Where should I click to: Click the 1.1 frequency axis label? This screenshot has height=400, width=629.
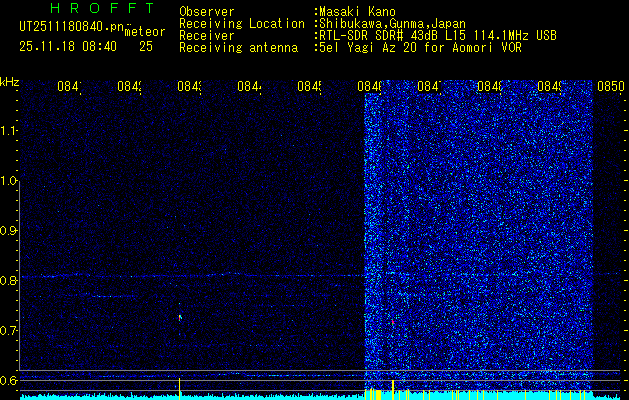click(9, 131)
